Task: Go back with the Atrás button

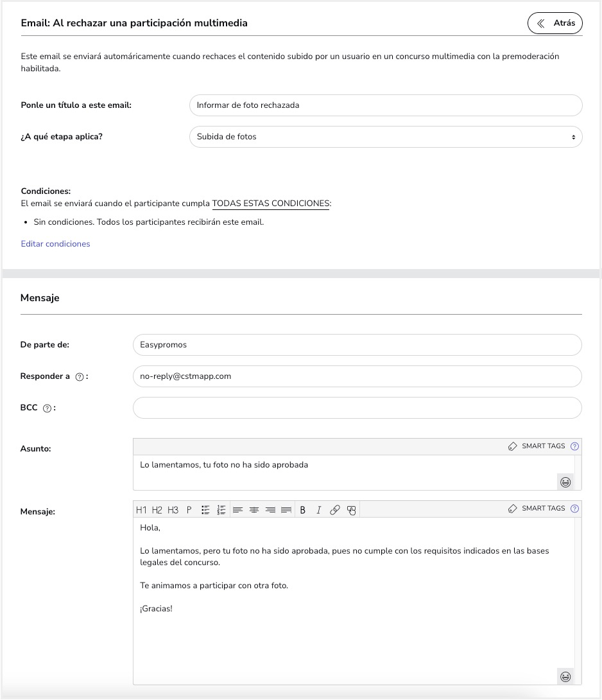Action: pyautogui.click(x=555, y=23)
